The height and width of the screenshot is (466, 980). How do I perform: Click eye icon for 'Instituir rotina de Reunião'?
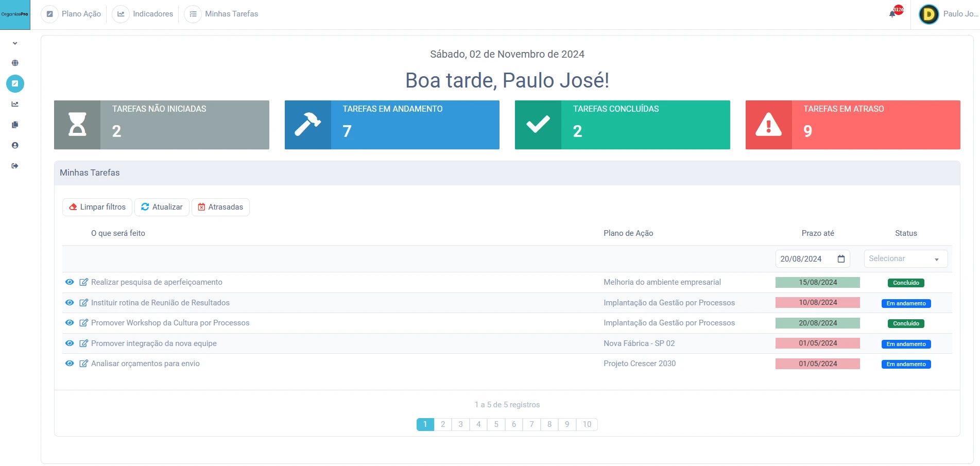(x=70, y=303)
